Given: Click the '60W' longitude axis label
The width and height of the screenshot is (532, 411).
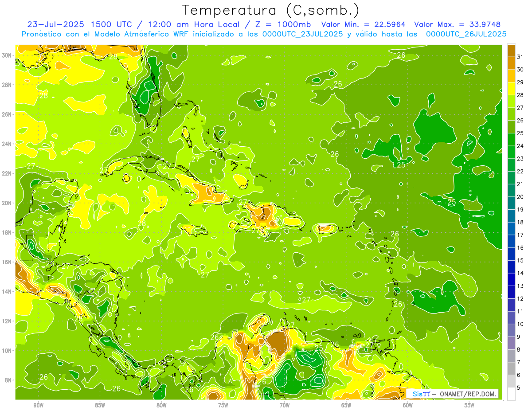Looking at the screenshot, I should [408, 405].
